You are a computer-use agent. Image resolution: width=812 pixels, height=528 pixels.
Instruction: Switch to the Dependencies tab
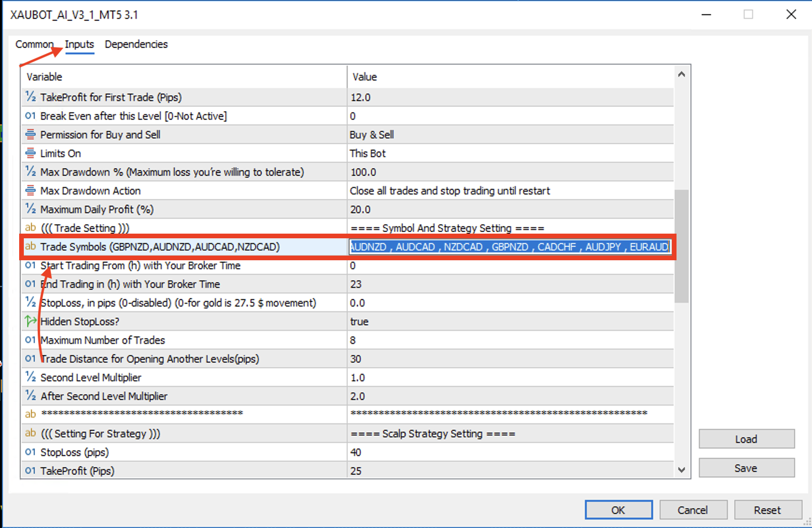136,44
